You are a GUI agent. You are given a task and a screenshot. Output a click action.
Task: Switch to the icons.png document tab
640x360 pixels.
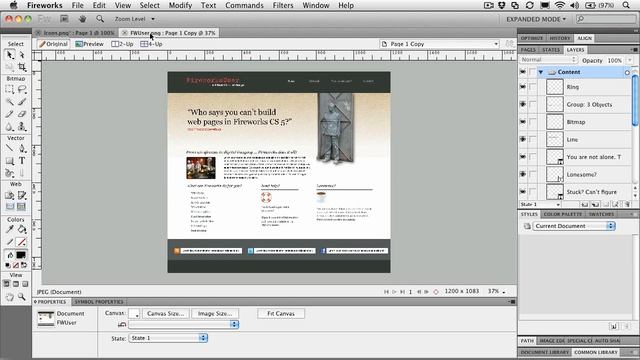[x=76, y=33]
